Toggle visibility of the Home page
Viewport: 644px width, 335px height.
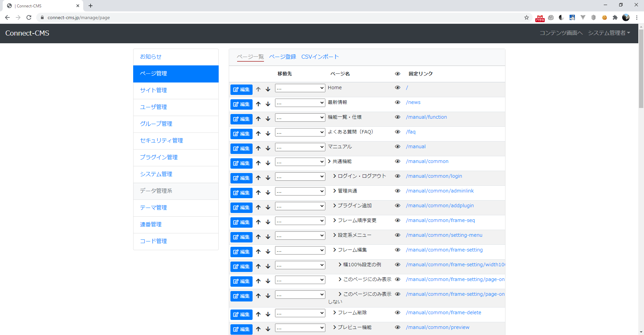click(x=397, y=88)
